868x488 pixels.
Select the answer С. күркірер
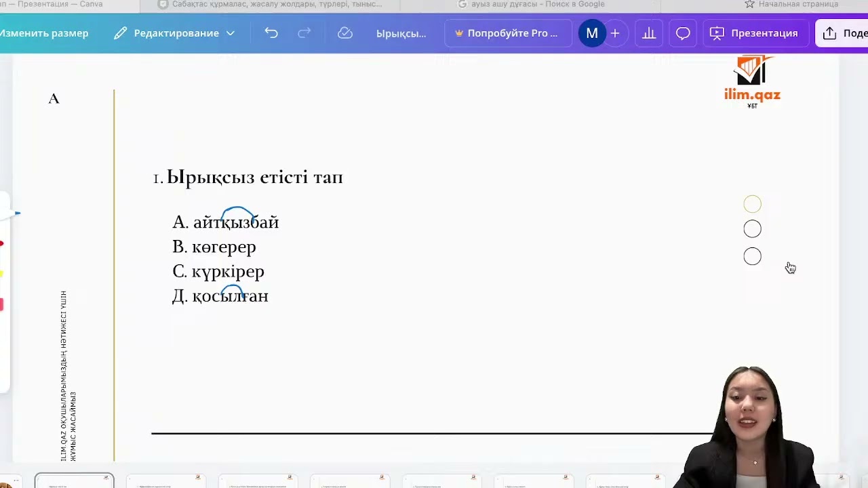218,272
